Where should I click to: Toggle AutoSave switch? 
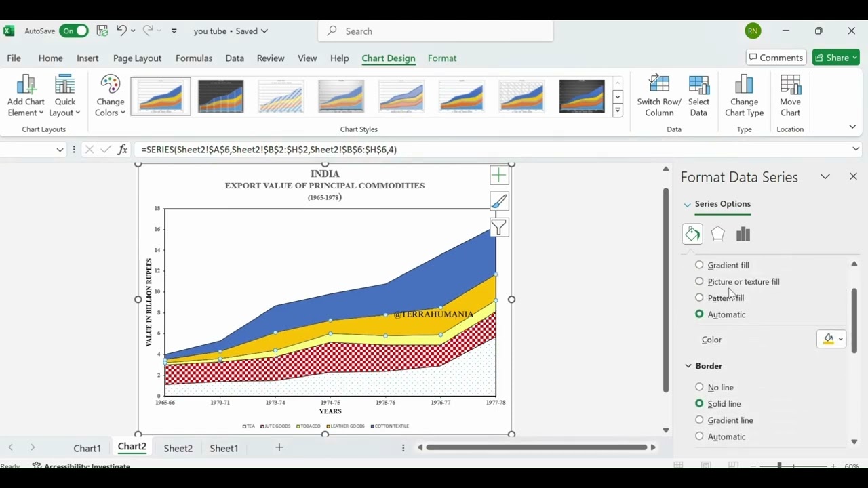(x=73, y=30)
